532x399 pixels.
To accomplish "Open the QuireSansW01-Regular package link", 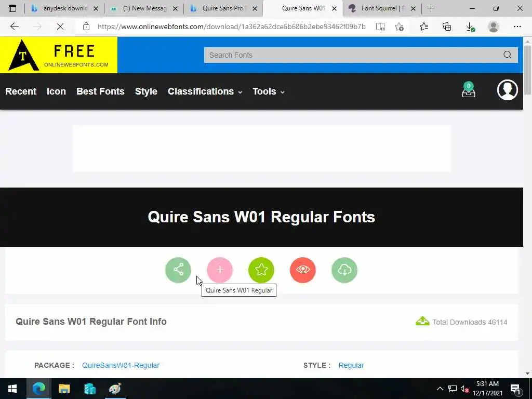I will point(121,365).
